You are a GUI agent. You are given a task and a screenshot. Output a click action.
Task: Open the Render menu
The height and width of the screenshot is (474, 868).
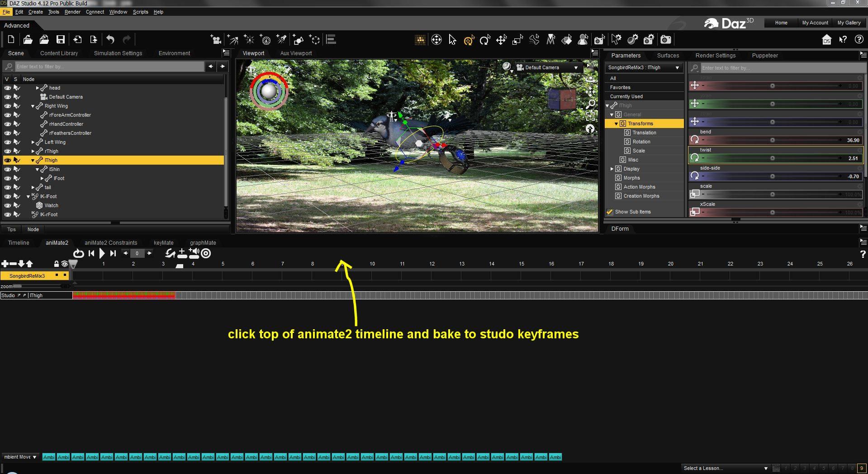point(72,12)
